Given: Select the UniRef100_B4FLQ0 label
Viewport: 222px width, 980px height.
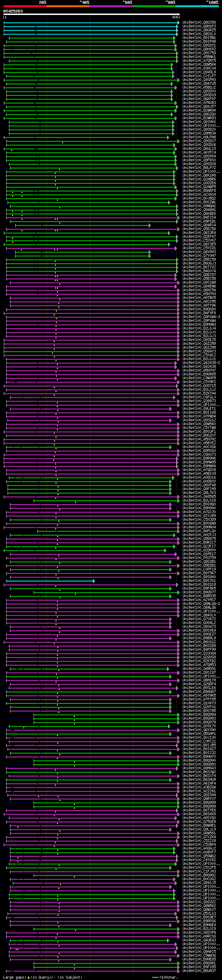Looking at the screenshot, I should coord(199,531).
